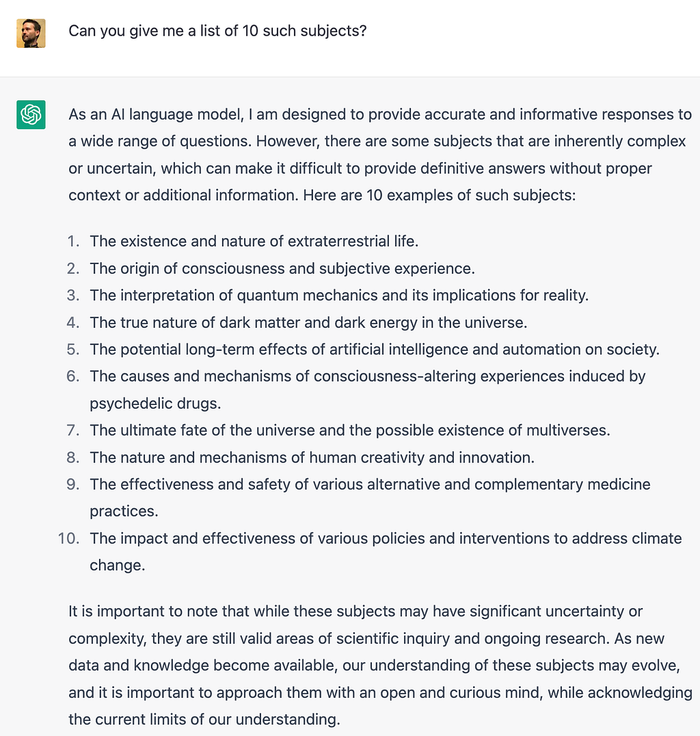Select the artificial intelligence and automation item
The width and height of the screenshot is (700, 736).
[x=375, y=350]
